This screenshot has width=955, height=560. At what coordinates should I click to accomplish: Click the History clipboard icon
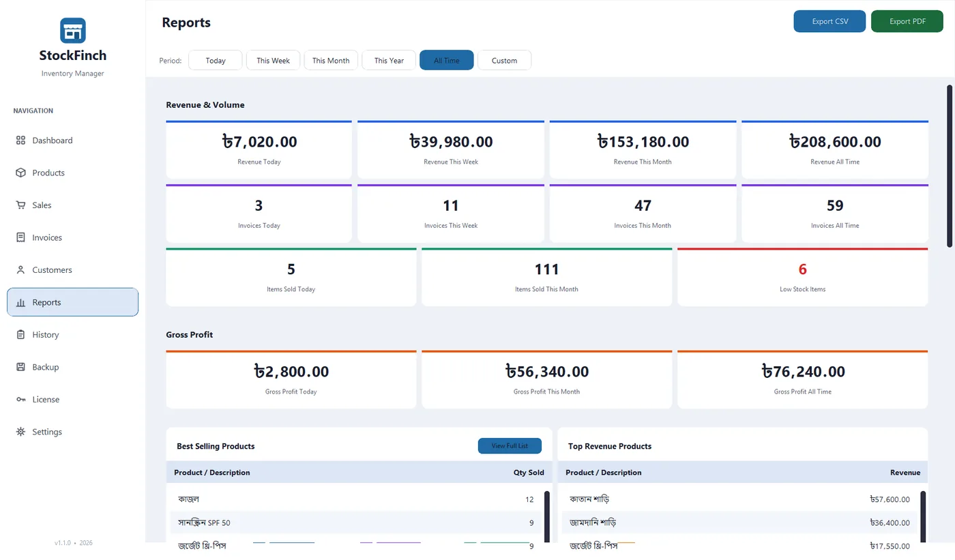20,335
